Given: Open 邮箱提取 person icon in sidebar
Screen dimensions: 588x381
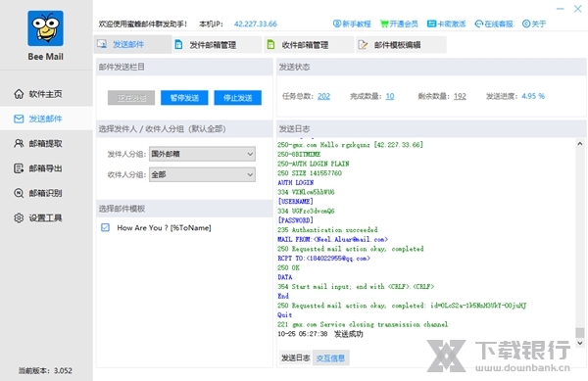Looking at the screenshot, I should tap(19, 143).
